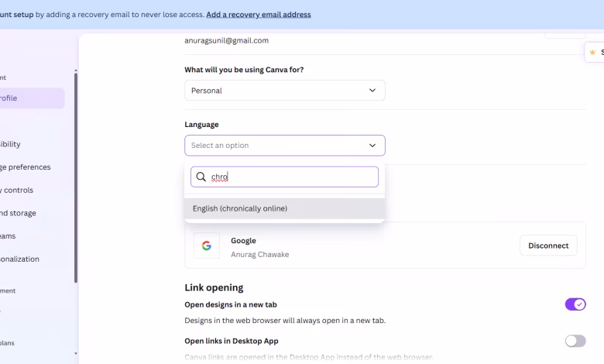Screen dimensions: 604x364
Task: Click the sidebar vertical scrollbar
Action: coord(75,177)
